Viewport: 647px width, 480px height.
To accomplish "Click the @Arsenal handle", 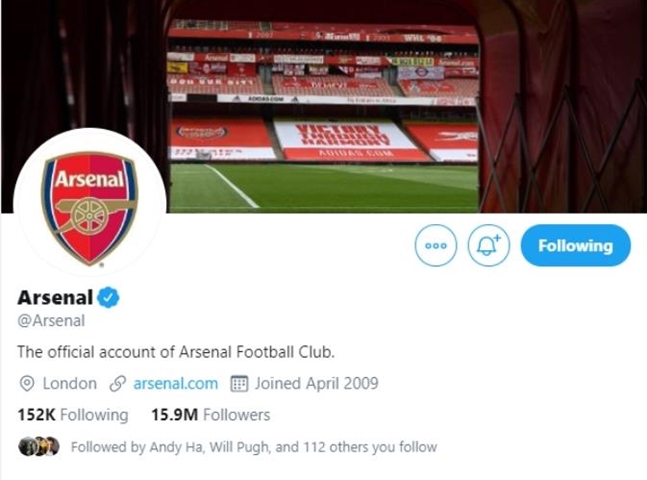I will pyautogui.click(x=51, y=321).
